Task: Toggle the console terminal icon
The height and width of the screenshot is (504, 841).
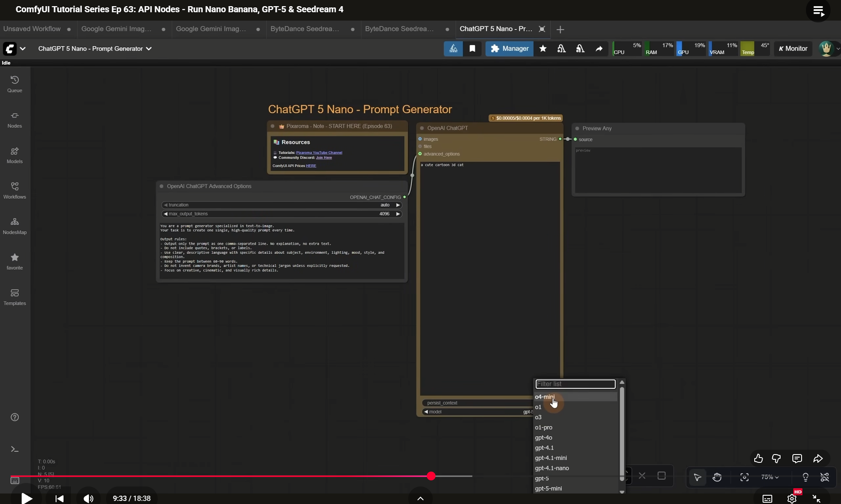Action: click(x=14, y=449)
